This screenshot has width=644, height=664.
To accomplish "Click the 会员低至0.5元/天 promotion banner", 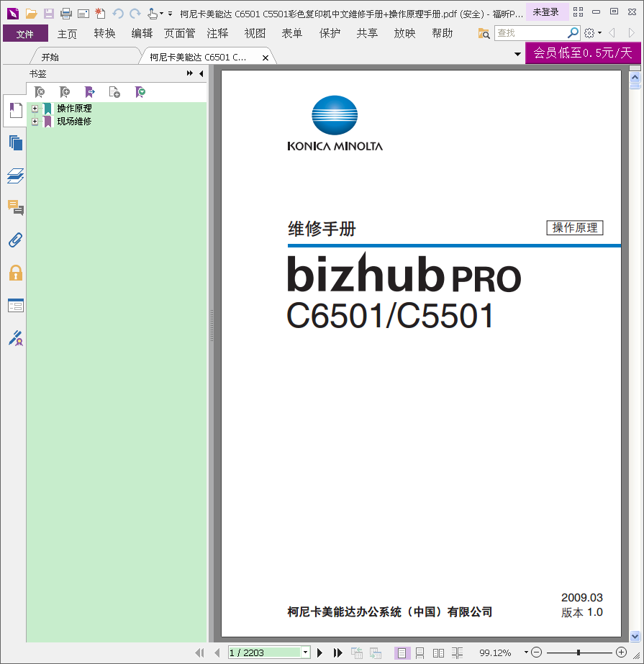I will [583, 53].
